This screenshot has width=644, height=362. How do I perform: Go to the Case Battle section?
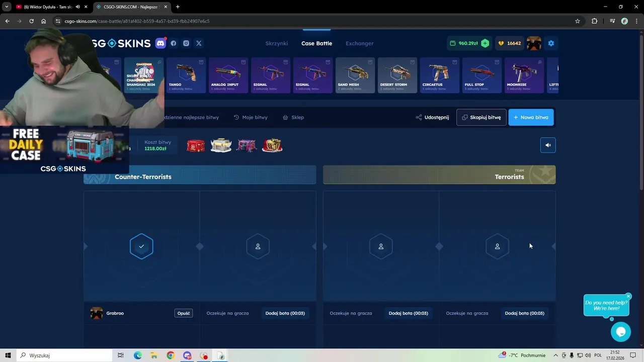(316, 43)
